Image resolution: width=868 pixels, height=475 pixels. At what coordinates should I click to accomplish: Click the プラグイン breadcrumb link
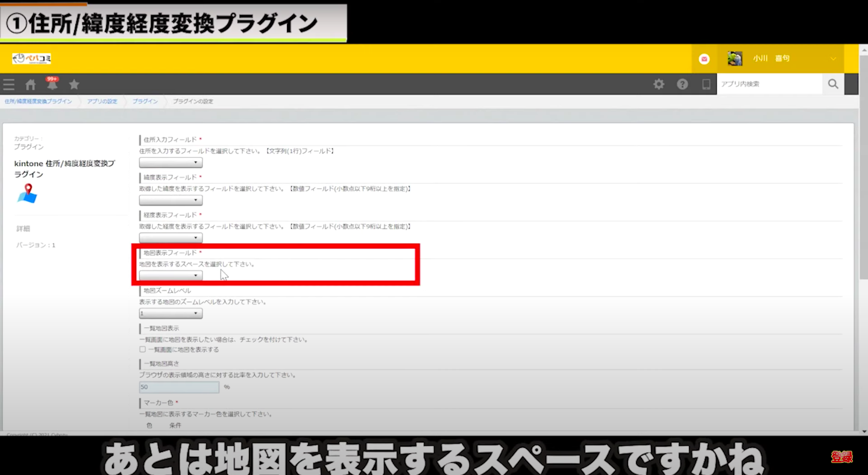point(145,101)
